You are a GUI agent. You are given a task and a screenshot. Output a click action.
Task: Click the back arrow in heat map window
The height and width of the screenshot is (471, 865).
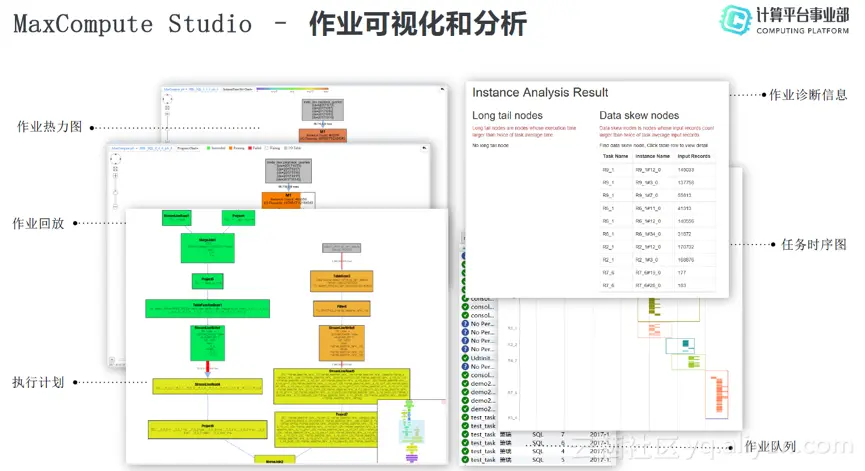click(x=442, y=88)
